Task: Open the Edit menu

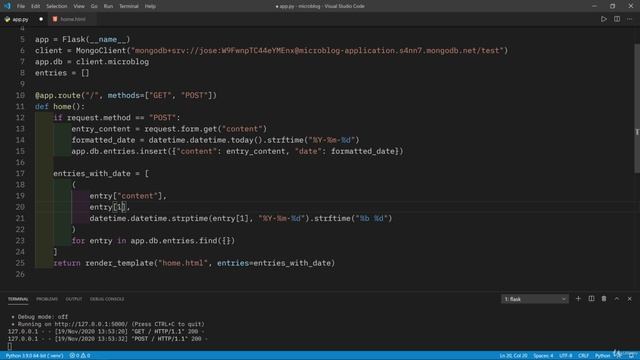Action: point(36,6)
